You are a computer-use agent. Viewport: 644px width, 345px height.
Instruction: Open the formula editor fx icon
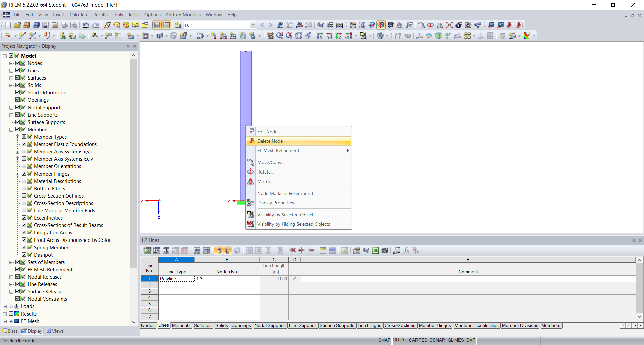tap(406, 250)
